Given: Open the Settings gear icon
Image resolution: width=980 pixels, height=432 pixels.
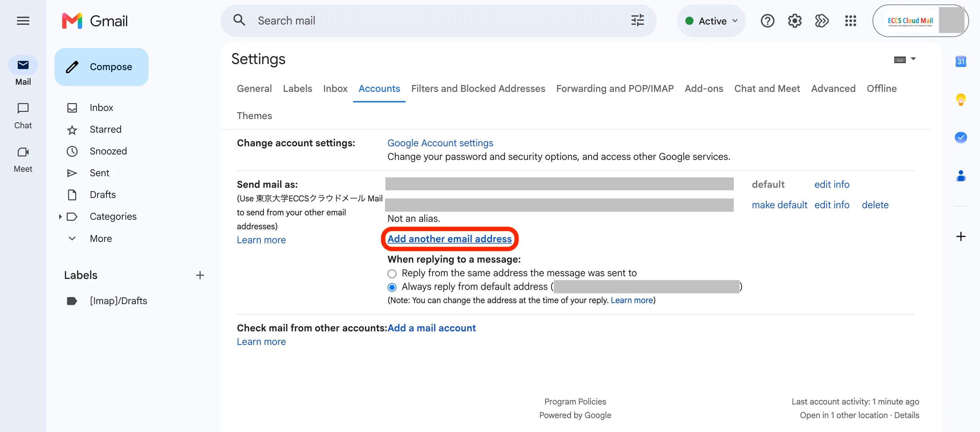Looking at the screenshot, I should (794, 21).
